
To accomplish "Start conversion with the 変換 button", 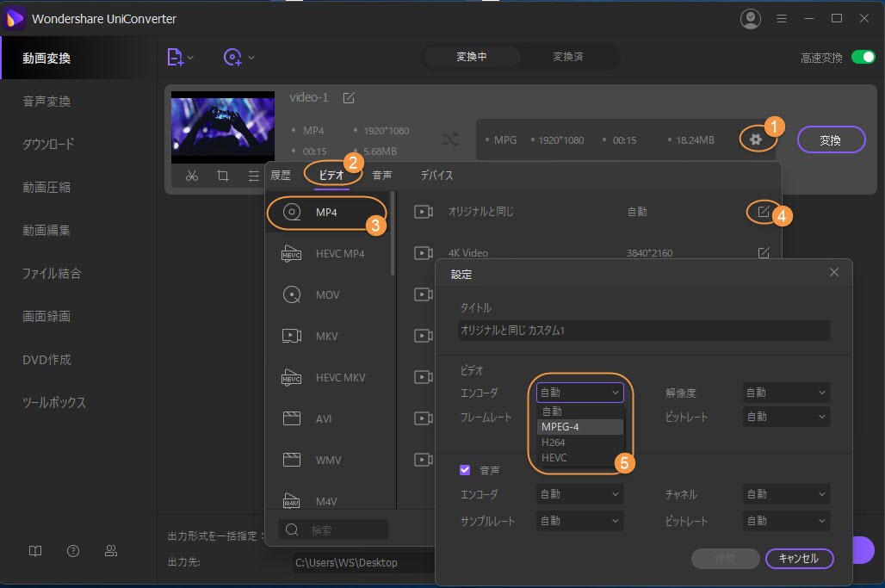I will tap(830, 139).
